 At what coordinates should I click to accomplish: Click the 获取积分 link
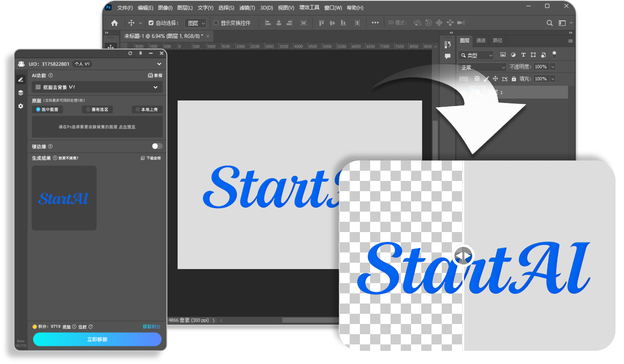[151, 327]
